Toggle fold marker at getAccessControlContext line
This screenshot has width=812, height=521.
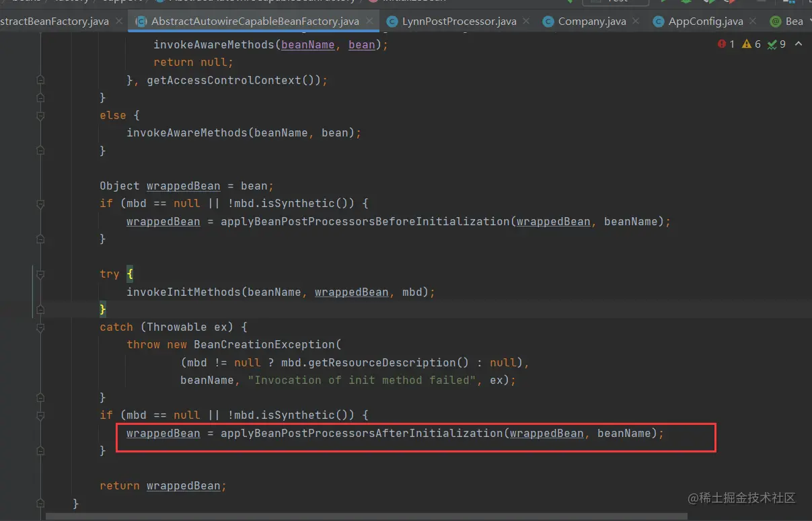[x=40, y=80]
